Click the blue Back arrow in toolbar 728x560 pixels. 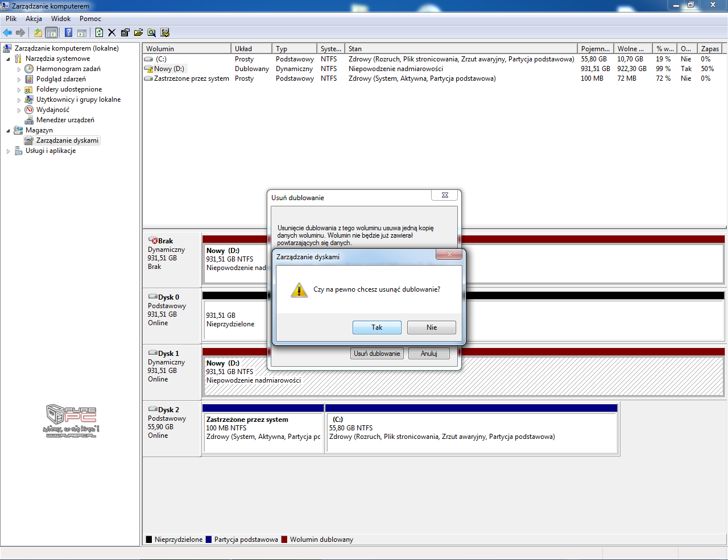pos(7,32)
